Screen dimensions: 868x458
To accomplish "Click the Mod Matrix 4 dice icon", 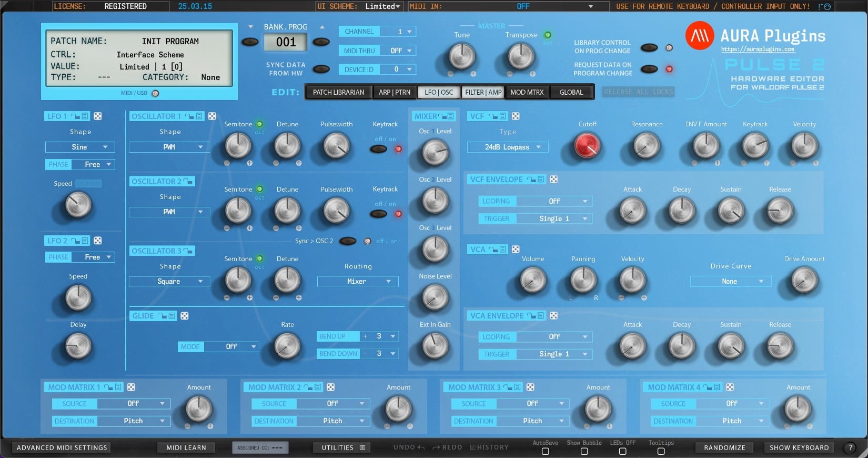I will tap(730, 387).
